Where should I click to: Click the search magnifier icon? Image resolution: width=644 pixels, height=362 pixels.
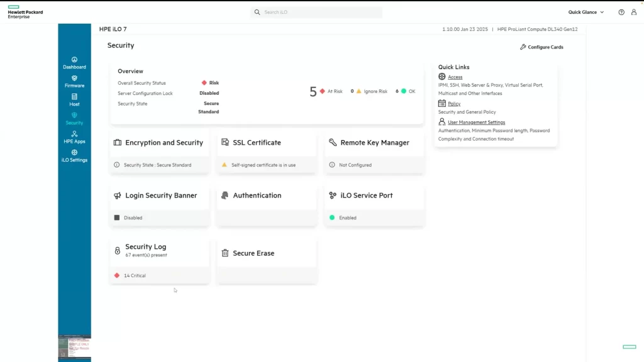pyautogui.click(x=257, y=13)
